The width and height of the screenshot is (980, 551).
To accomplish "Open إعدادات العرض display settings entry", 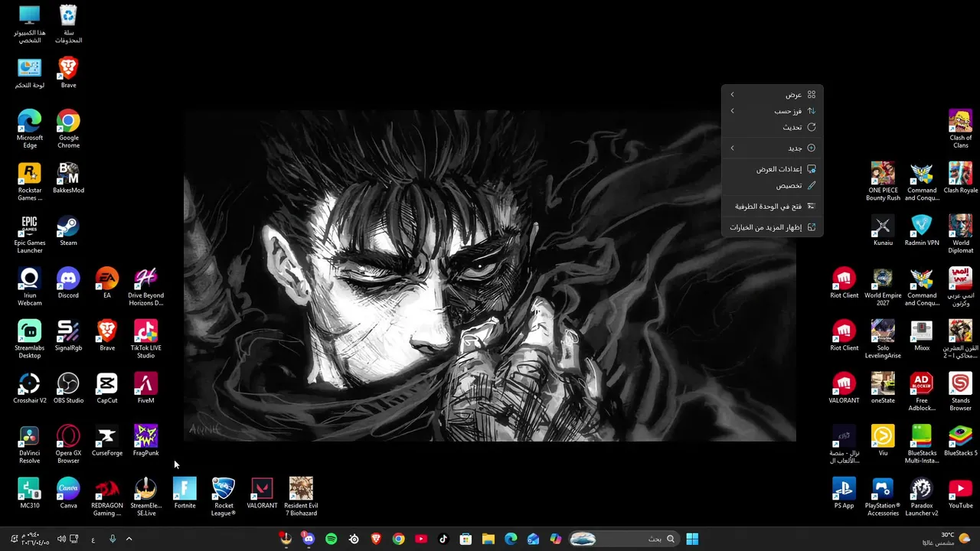I will (x=772, y=169).
